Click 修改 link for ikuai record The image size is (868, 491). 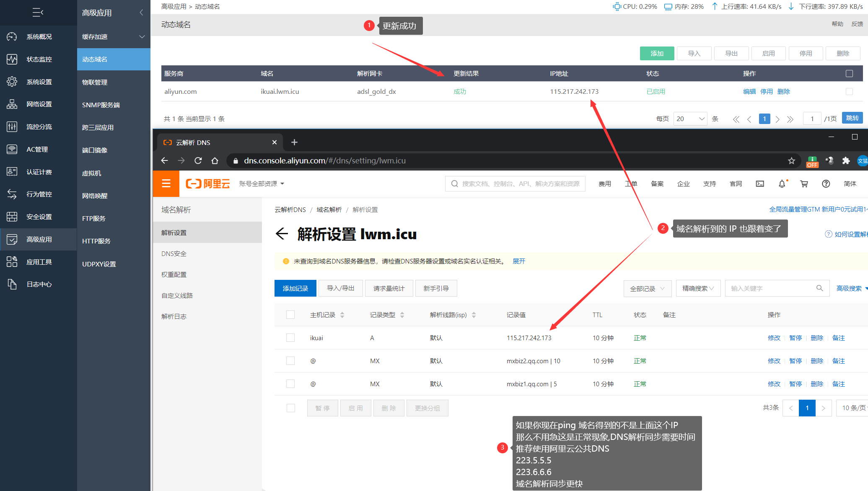click(774, 338)
